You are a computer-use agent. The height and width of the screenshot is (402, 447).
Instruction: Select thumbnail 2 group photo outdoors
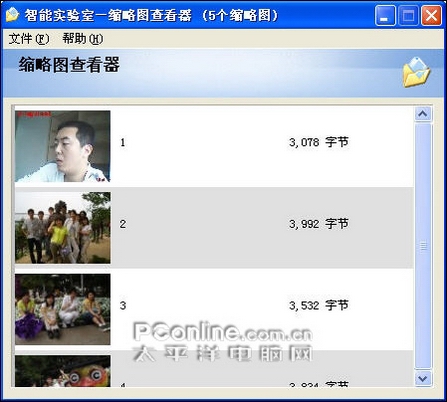point(63,228)
